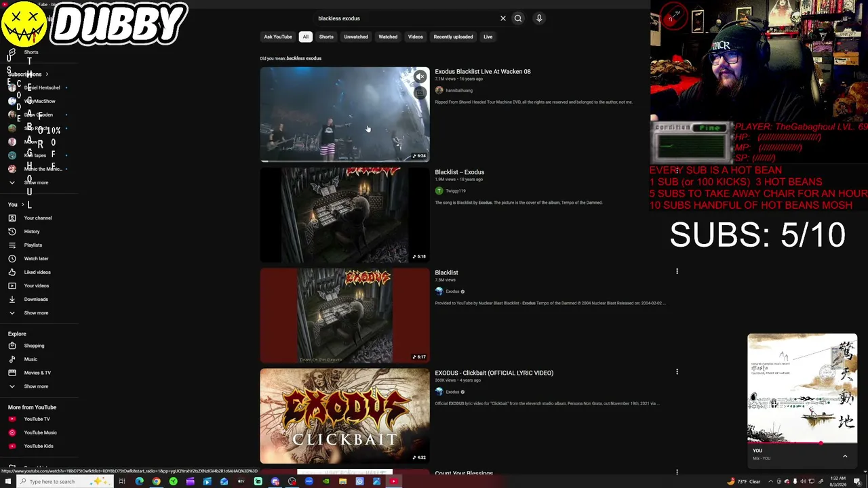Open Shorts in the sidebar
Viewport: 868px width, 488px height.
point(31,52)
